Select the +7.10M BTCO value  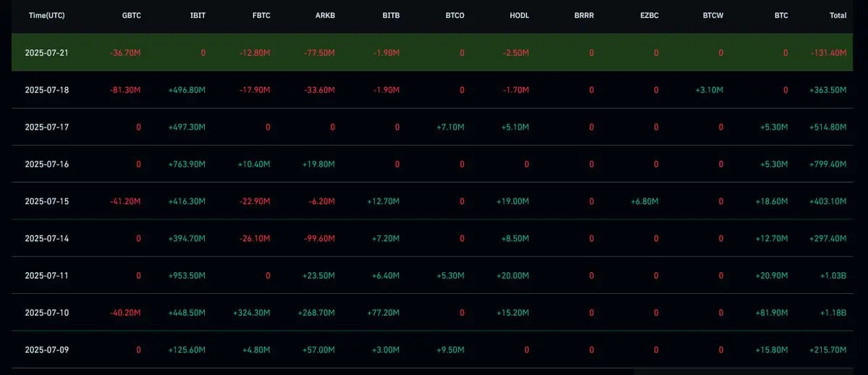(x=450, y=127)
